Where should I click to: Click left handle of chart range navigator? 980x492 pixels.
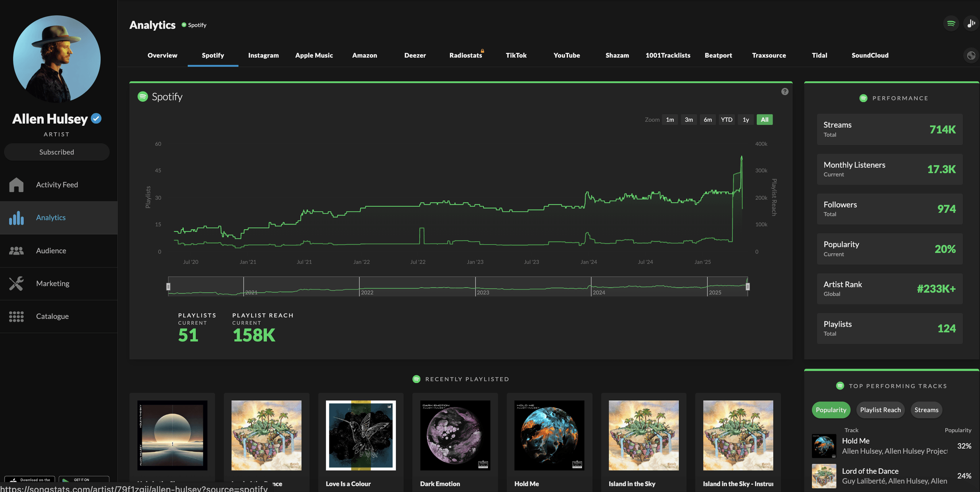(x=168, y=286)
